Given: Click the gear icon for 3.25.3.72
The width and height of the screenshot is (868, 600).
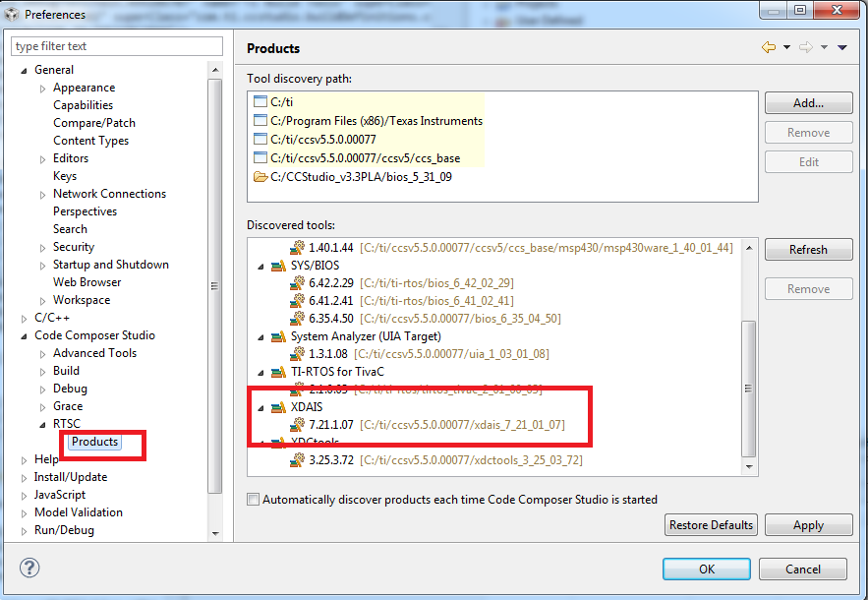Looking at the screenshot, I should [x=297, y=459].
